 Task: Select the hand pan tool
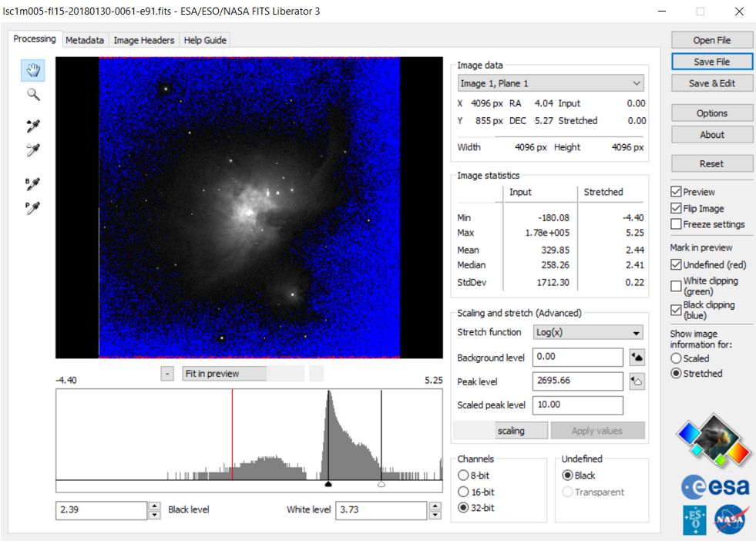click(x=32, y=70)
